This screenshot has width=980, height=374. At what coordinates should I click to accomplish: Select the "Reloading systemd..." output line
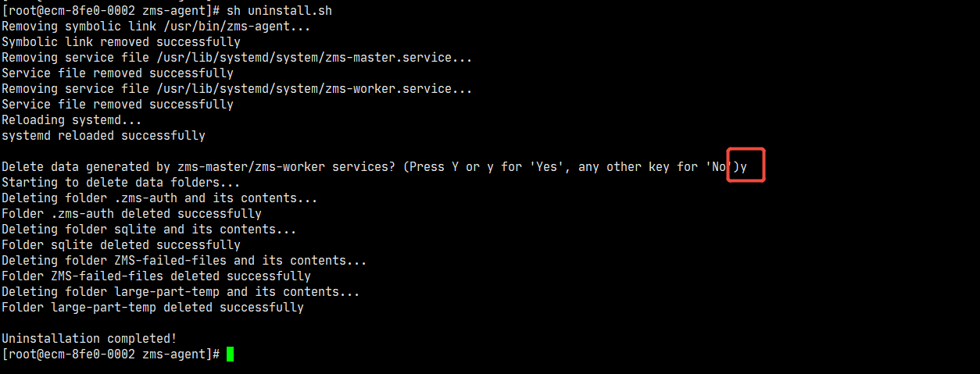(72, 120)
